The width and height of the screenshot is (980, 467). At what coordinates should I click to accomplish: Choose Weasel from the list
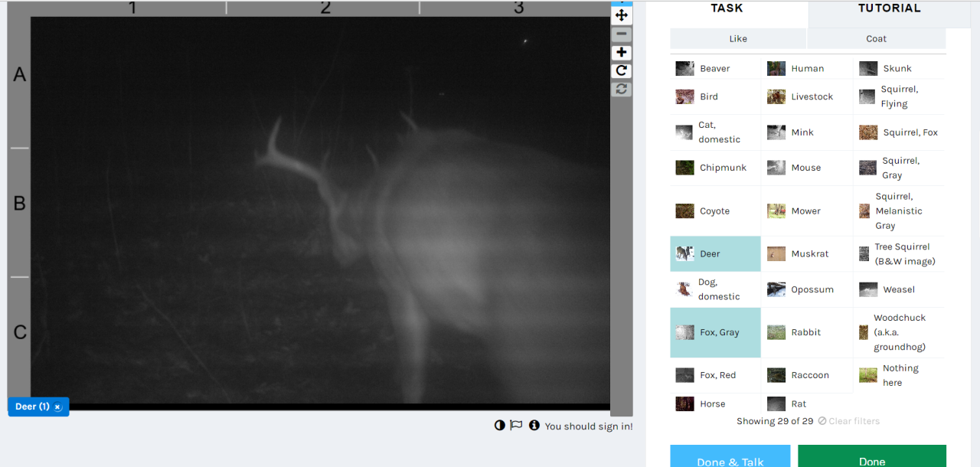click(x=900, y=289)
